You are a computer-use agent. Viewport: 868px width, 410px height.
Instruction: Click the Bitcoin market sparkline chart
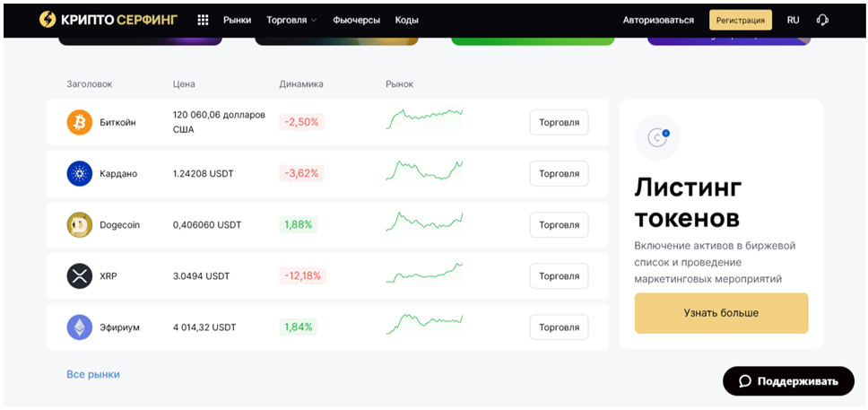tap(424, 119)
